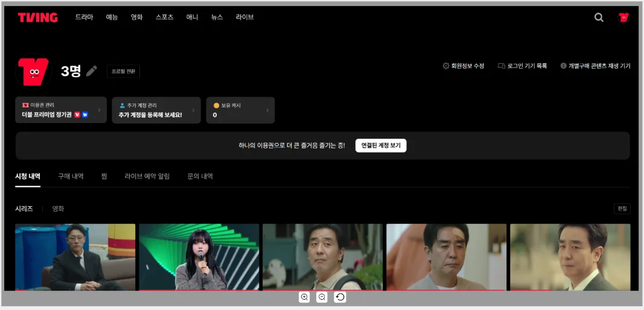The height and width of the screenshot is (310, 644).
Task: Zoom in with magnifier plus icon
Action: (304, 297)
